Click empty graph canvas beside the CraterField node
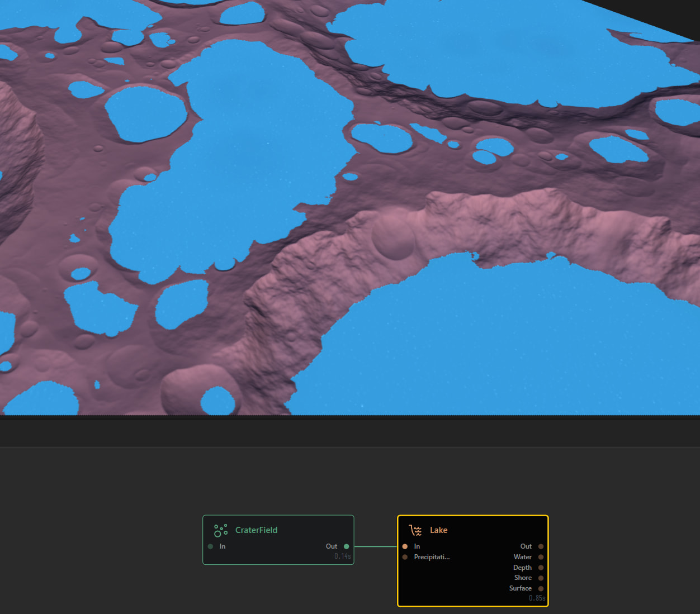Image resolution: width=700 pixels, height=614 pixels. click(x=112, y=536)
